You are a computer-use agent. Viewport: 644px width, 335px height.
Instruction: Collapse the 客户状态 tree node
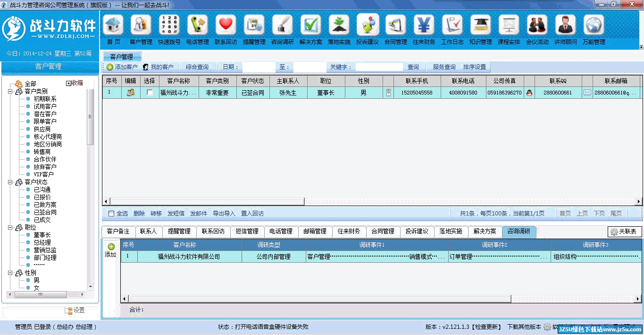[x=10, y=182]
